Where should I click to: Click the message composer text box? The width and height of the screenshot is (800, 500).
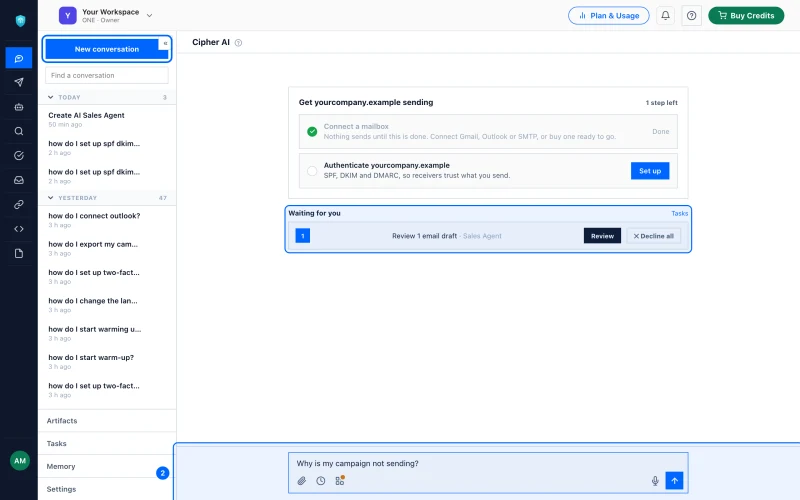coord(488,463)
